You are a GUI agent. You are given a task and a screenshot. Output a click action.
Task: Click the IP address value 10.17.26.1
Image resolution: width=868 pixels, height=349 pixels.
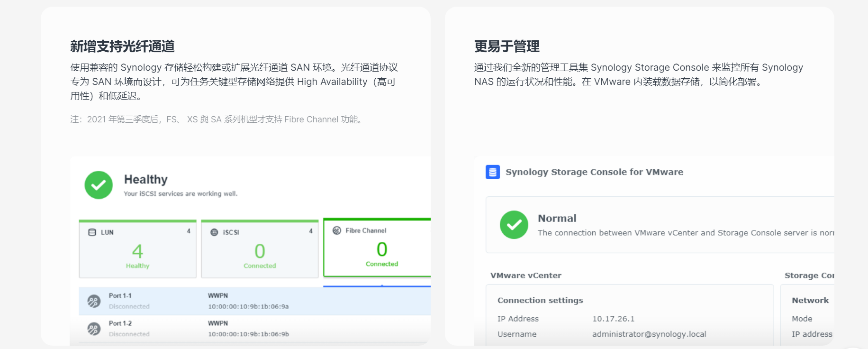tap(613, 319)
